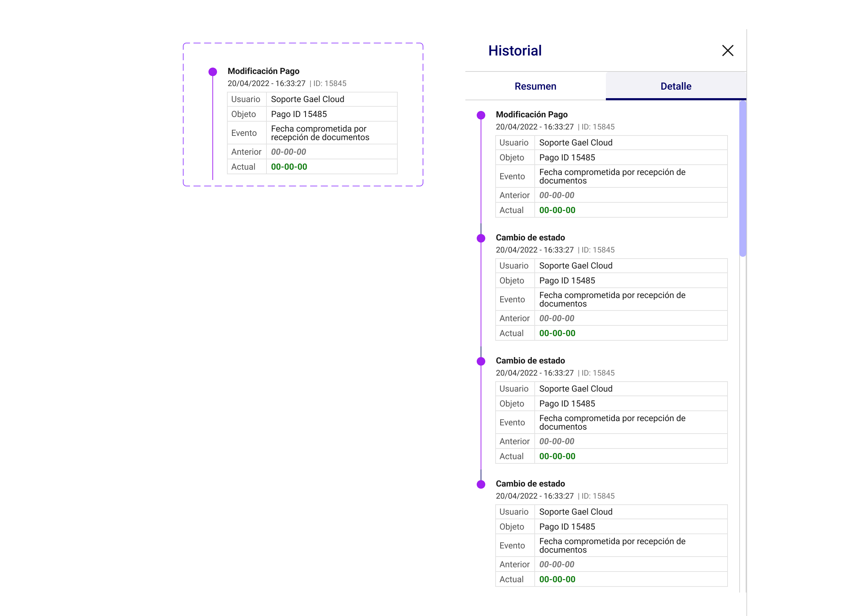Click Modificación Pago title in the dashed card

point(263,71)
